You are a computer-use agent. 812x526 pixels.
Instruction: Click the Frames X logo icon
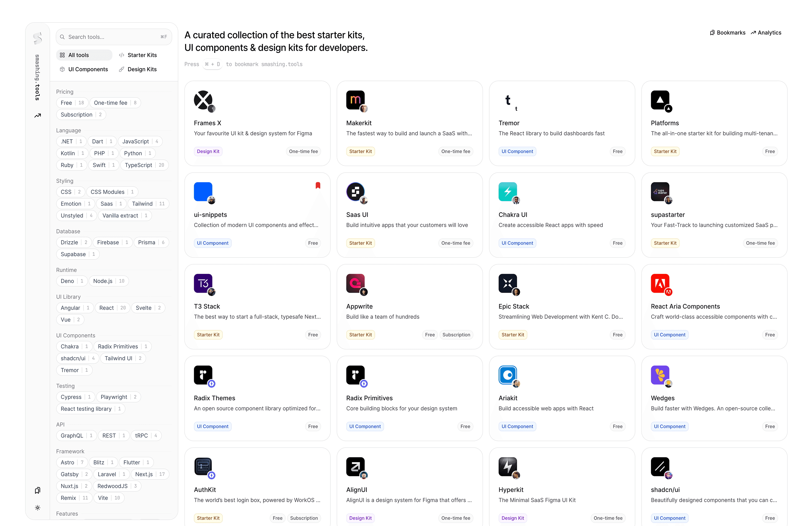[203, 100]
